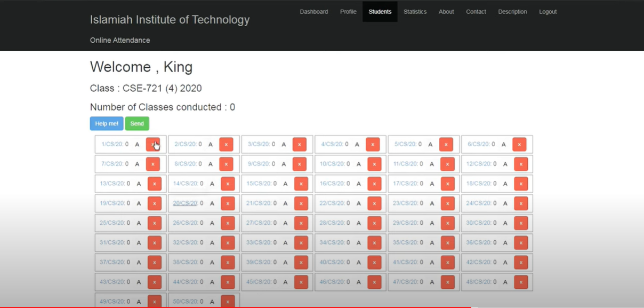Image resolution: width=644 pixels, height=308 pixels.
Task: Click the red x for roll 25/CS/20
Action: point(155,223)
